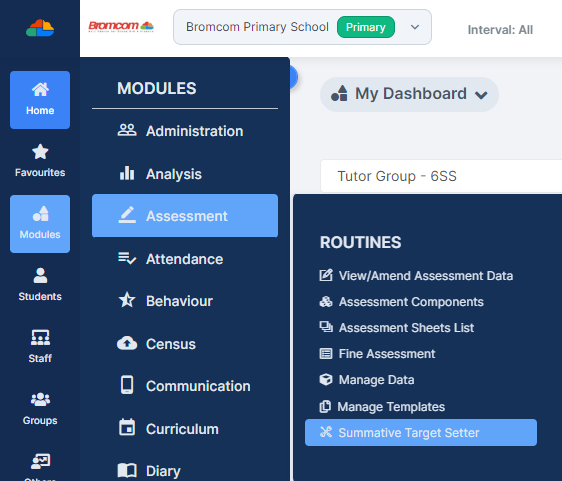This screenshot has width=562, height=481.
Task: Open Manage Data routine
Action: [x=367, y=380]
